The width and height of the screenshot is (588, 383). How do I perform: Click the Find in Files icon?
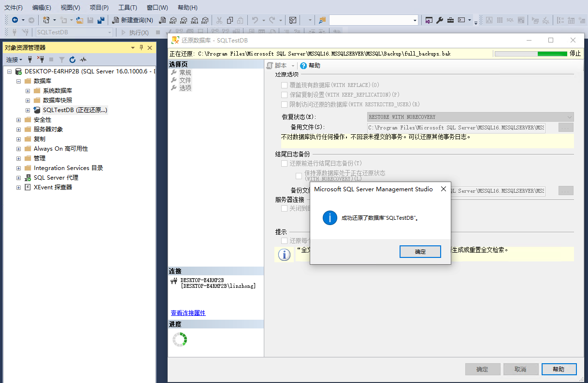[x=322, y=20]
